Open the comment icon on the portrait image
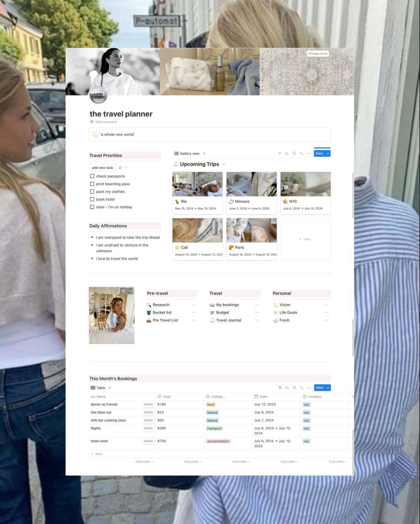 123,291
